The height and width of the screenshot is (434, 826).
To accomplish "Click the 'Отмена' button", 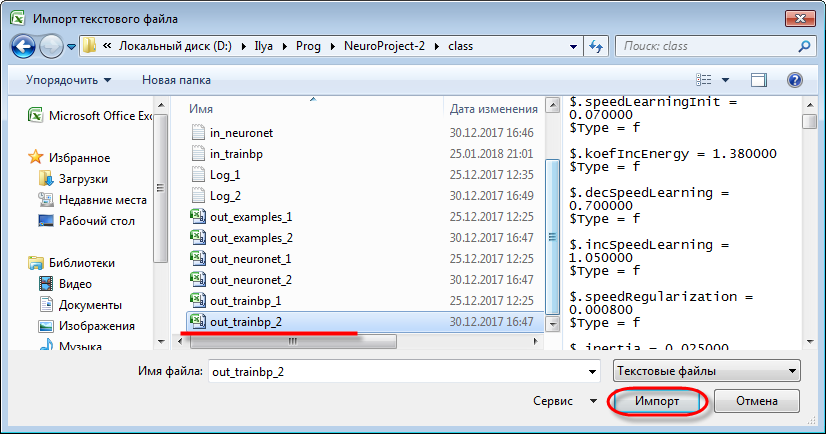I will click(756, 401).
